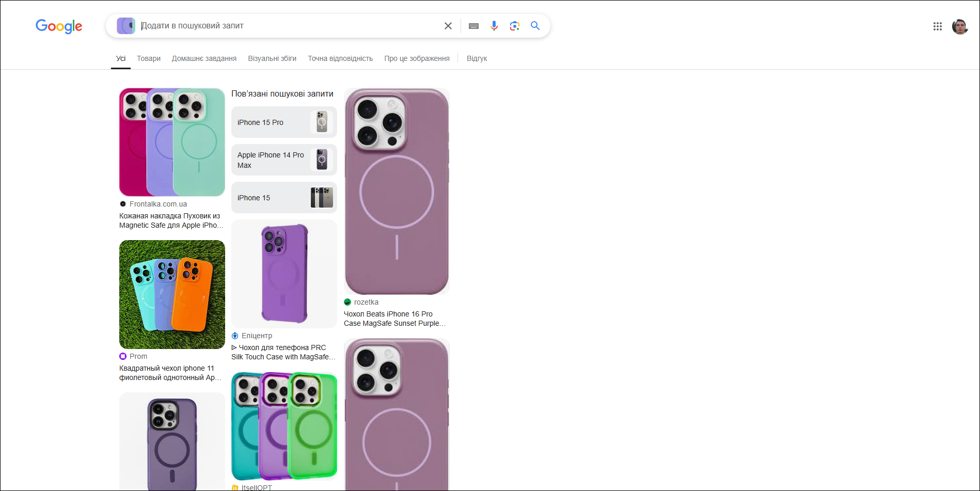Select the Точна відповідність tab
Viewport: 980px width, 491px height.
340,58
